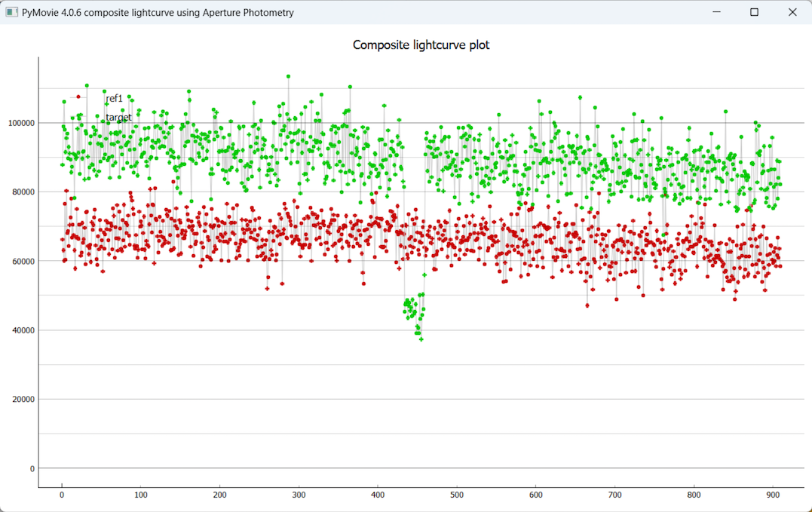Screen dimensions: 812x512
Task: Click the window title bar text
Action: (x=158, y=13)
